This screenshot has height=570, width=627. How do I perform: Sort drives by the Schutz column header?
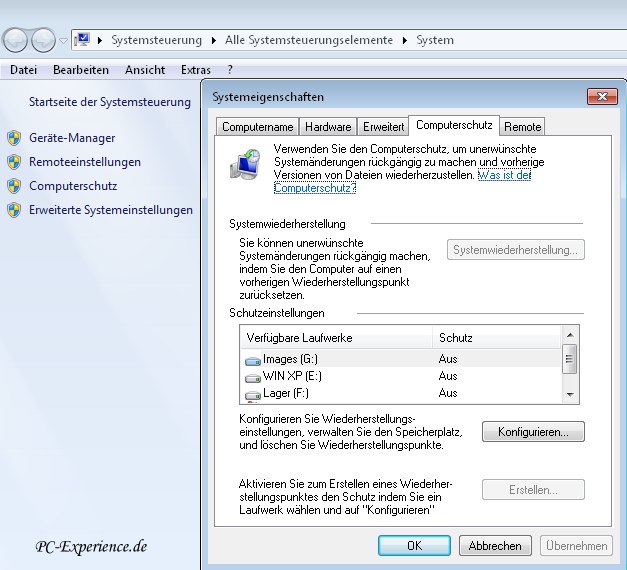tap(495, 338)
